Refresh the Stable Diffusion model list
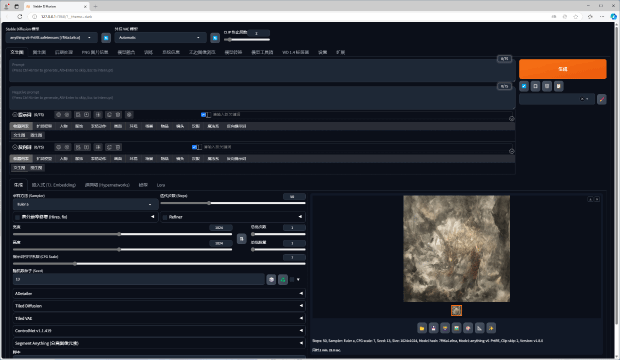This screenshot has width=620, height=360. [x=106, y=38]
